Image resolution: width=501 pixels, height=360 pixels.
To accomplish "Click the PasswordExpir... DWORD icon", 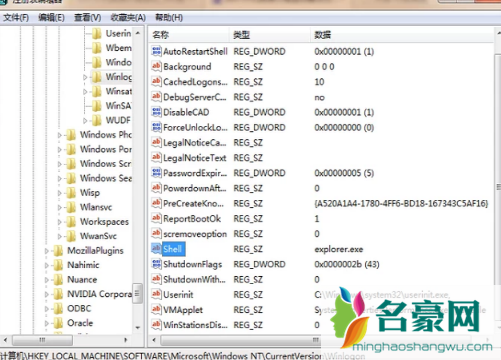I will [x=156, y=173].
